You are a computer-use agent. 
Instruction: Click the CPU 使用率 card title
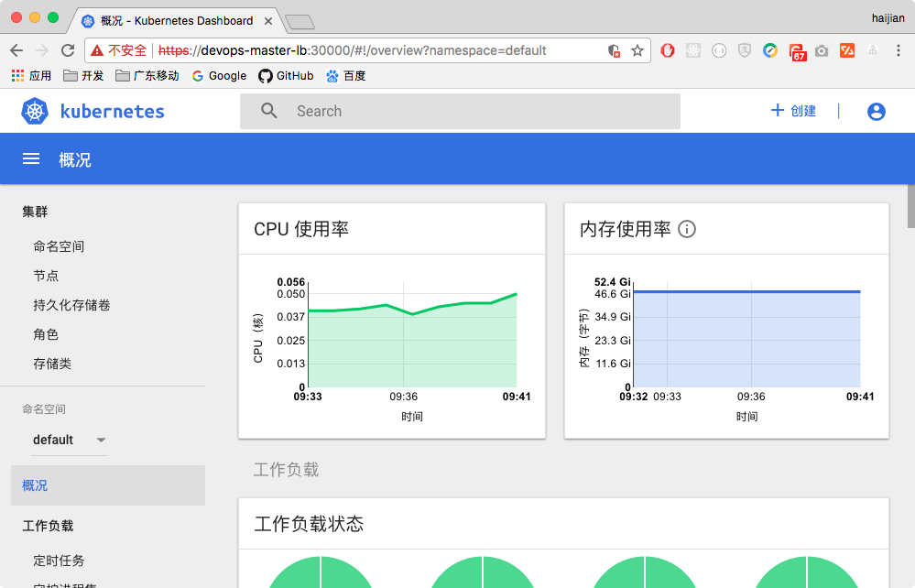click(x=301, y=229)
